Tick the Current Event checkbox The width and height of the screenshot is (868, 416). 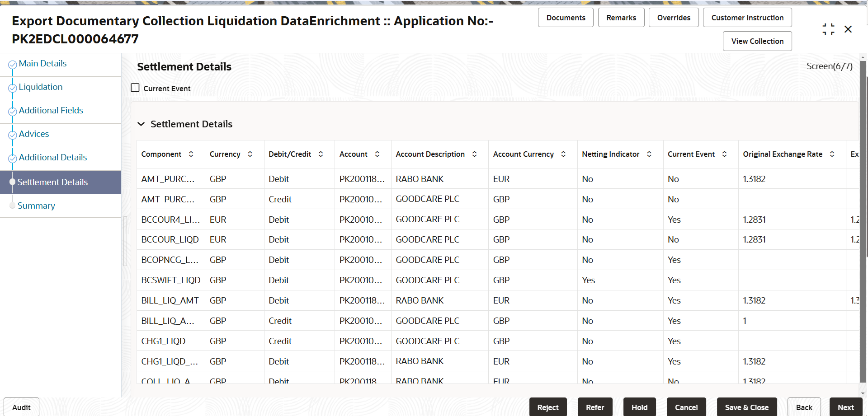pyautogui.click(x=135, y=88)
